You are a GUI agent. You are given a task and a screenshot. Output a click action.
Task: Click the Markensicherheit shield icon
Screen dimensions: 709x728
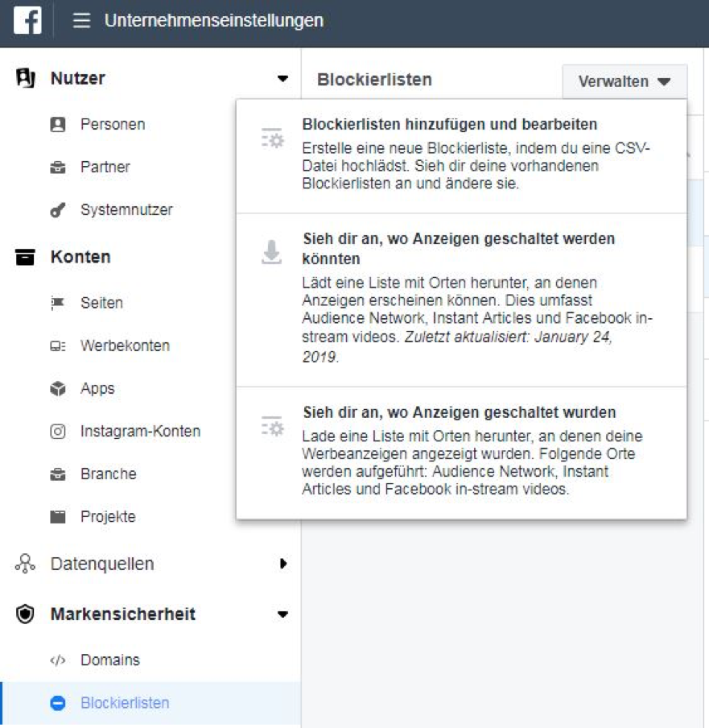[25, 614]
